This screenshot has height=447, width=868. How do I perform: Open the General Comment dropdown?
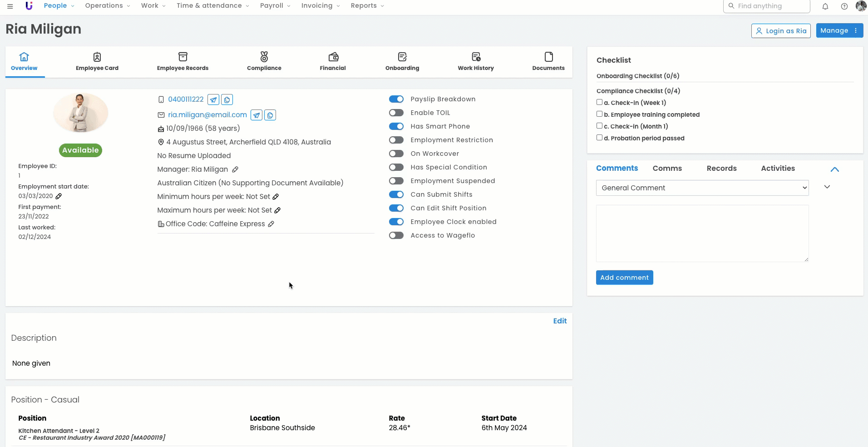[702, 188]
